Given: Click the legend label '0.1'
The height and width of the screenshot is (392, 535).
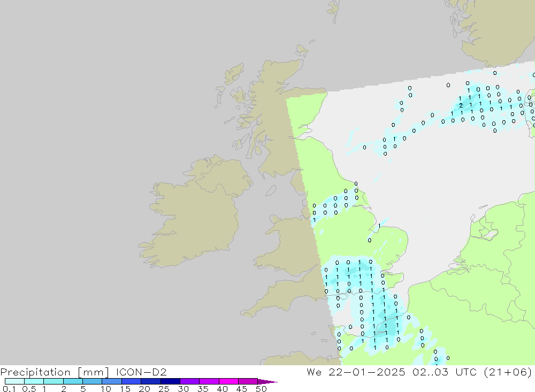Looking at the screenshot, I should point(9,389).
